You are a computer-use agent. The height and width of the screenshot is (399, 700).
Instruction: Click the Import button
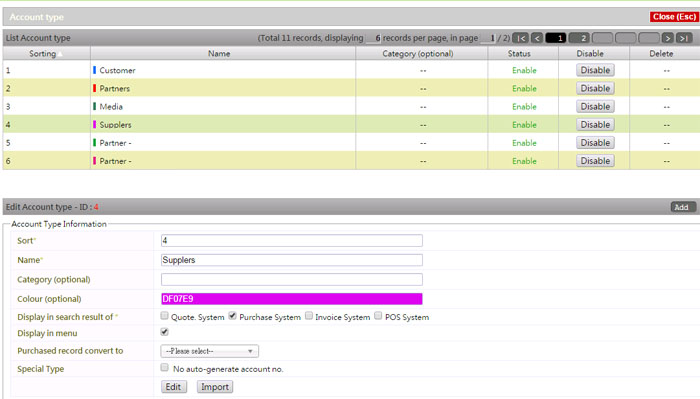click(215, 387)
